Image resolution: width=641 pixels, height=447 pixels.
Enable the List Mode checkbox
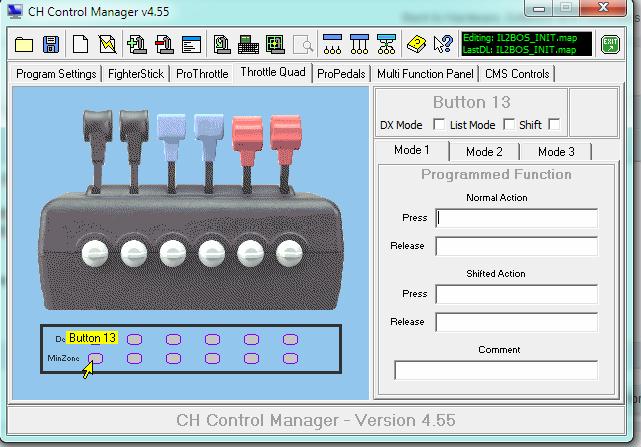(509, 124)
